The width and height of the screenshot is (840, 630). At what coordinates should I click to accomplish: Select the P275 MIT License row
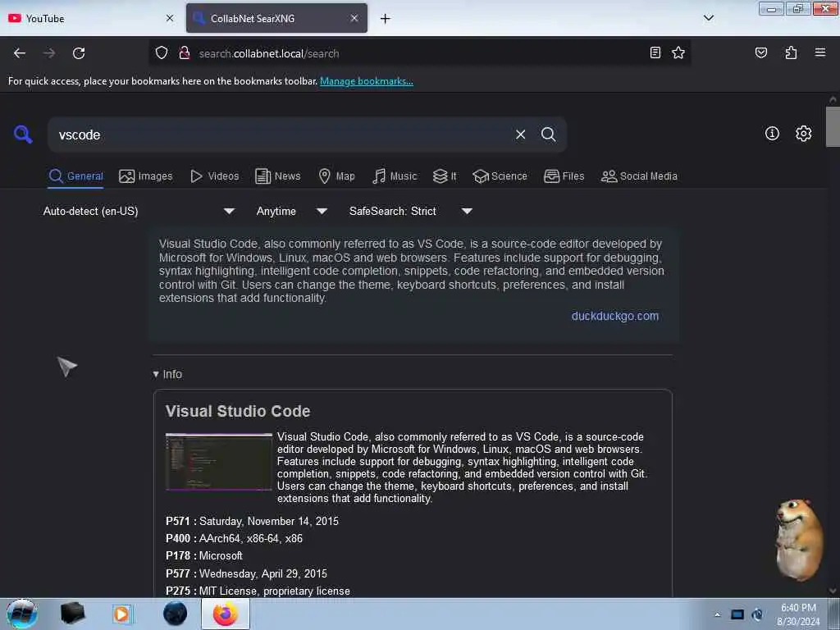[x=258, y=591]
